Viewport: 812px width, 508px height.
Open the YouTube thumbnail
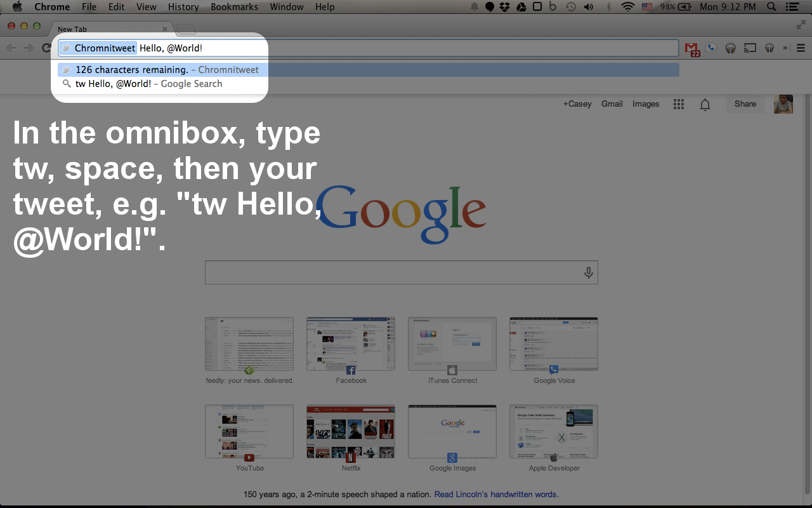coord(249,432)
